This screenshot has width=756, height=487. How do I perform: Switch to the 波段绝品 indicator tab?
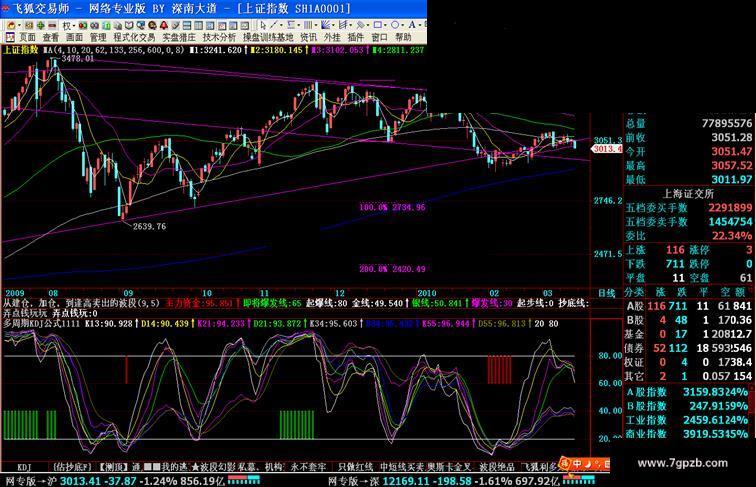497,467
